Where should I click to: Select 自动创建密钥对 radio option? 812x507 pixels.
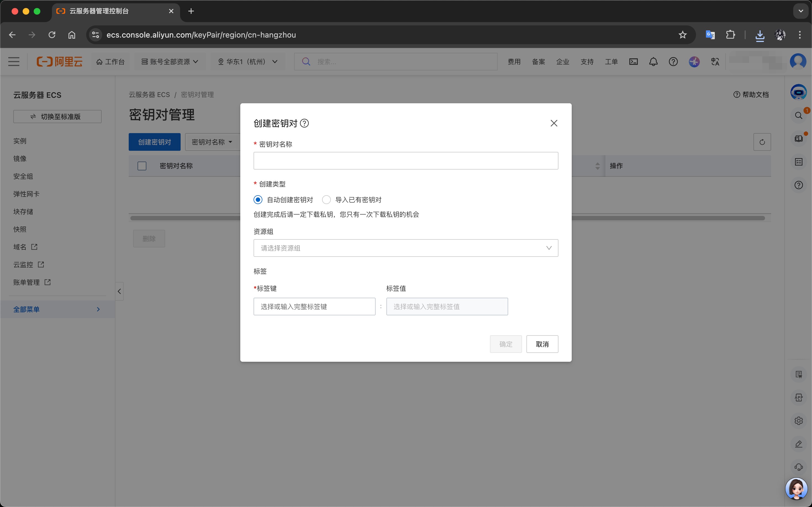258,200
